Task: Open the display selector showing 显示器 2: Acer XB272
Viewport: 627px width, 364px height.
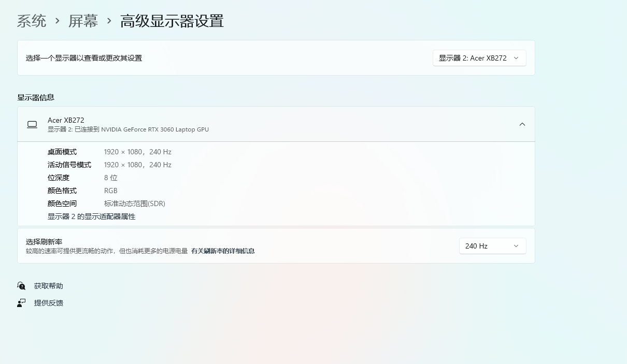Action: pyautogui.click(x=479, y=58)
